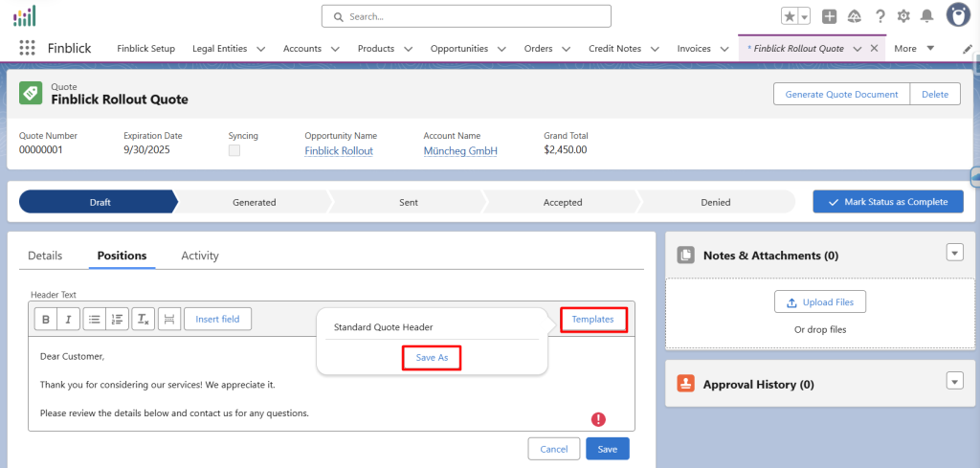Viewport: 980px width, 468px height.
Task: Expand the Notes & Attachments menu arrow
Action: tap(953, 253)
